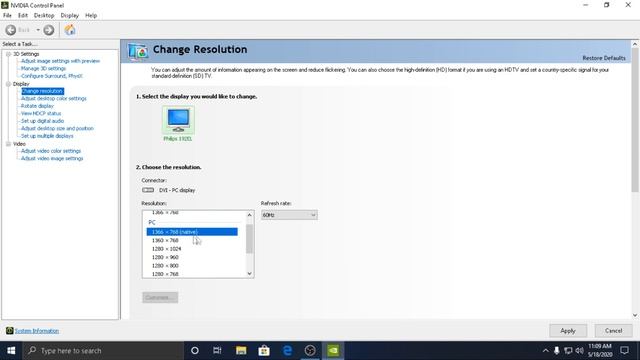Open OBS Studio icon in taskbar
The image size is (640, 360).
point(310,351)
